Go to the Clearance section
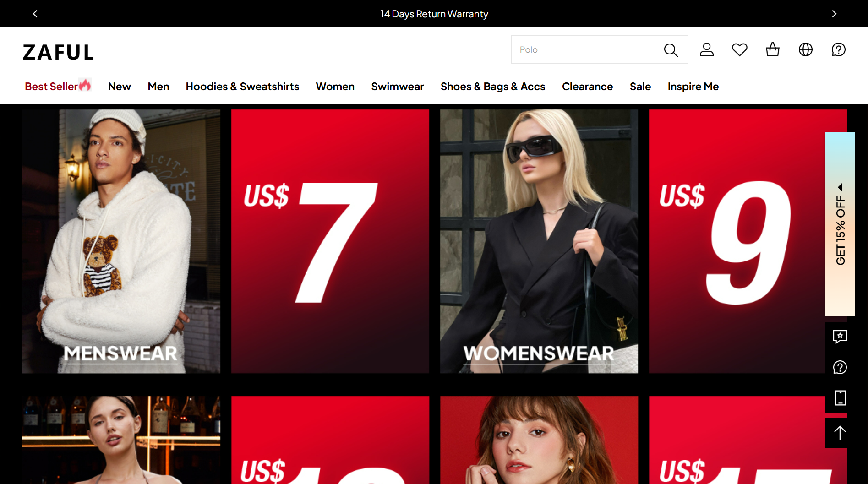Image resolution: width=868 pixels, height=484 pixels. click(x=587, y=87)
